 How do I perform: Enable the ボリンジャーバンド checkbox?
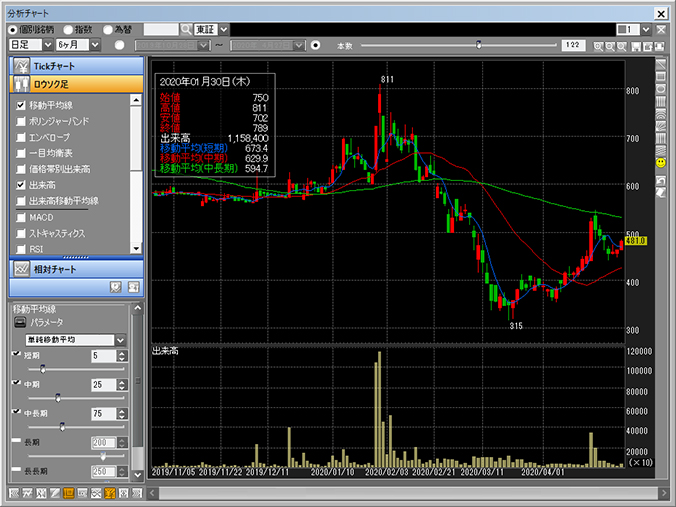[x=21, y=121]
